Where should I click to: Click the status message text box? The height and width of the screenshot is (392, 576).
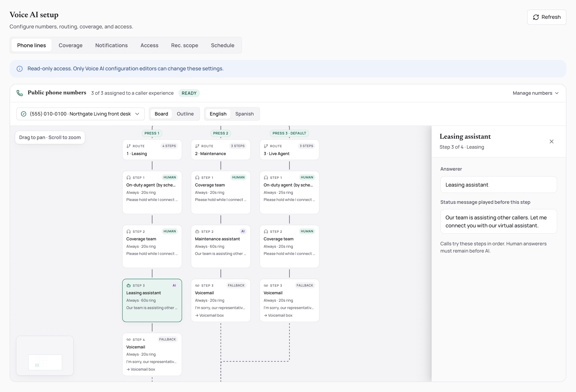[x=498, y=221]
